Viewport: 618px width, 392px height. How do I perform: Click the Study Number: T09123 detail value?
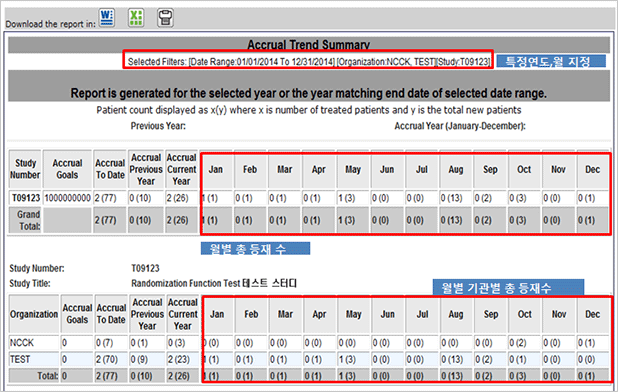pos(145,268)
